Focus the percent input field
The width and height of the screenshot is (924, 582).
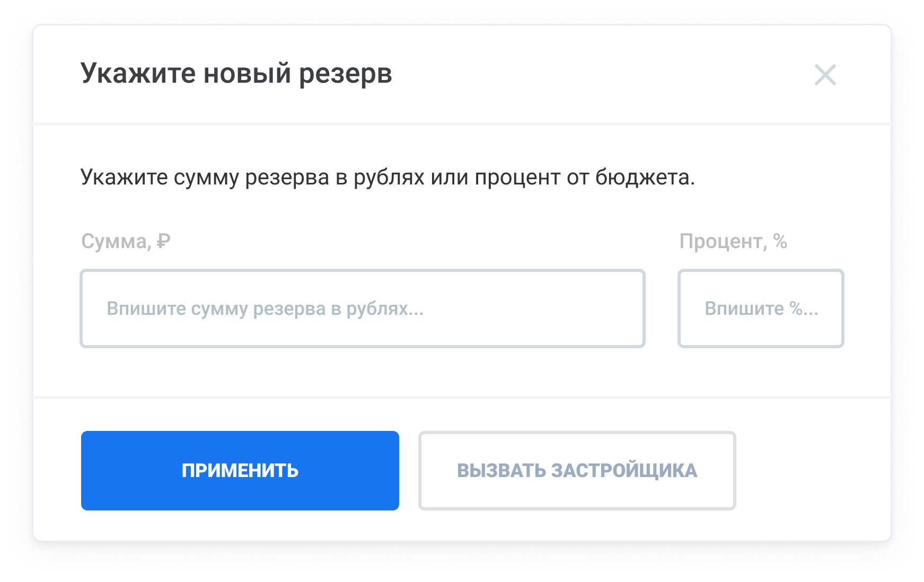coord(760,308)
